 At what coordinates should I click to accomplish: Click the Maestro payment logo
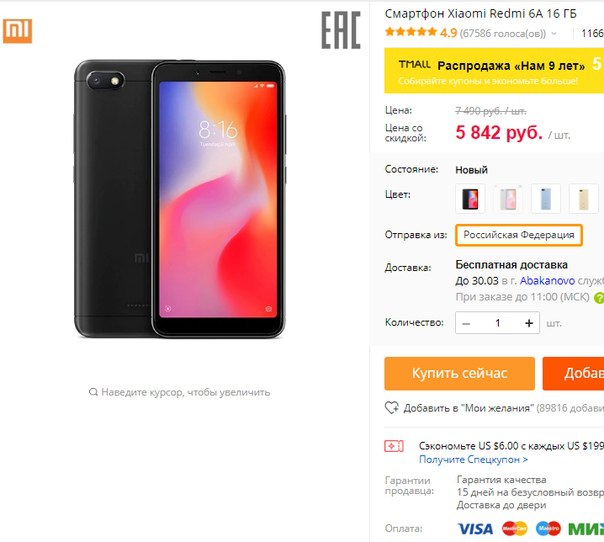548,529
